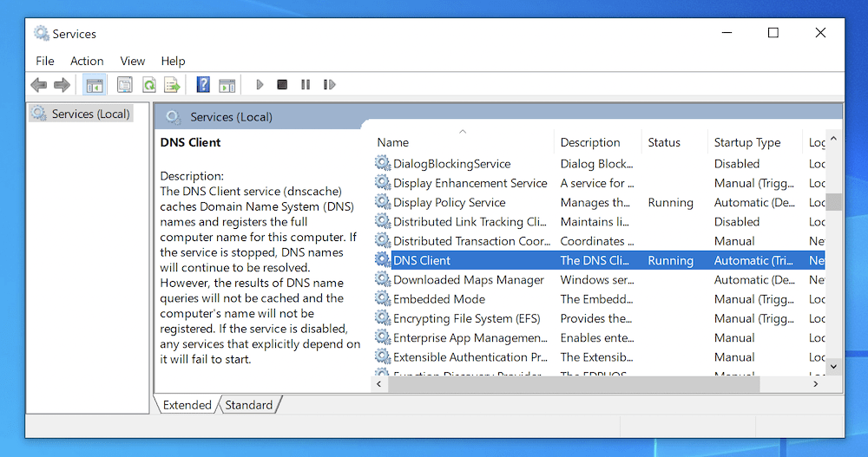Image resolution: width=868 pixels, height=457 pixels.
Task: Open the blue Help toolbar icon
Action: [203, 85]
